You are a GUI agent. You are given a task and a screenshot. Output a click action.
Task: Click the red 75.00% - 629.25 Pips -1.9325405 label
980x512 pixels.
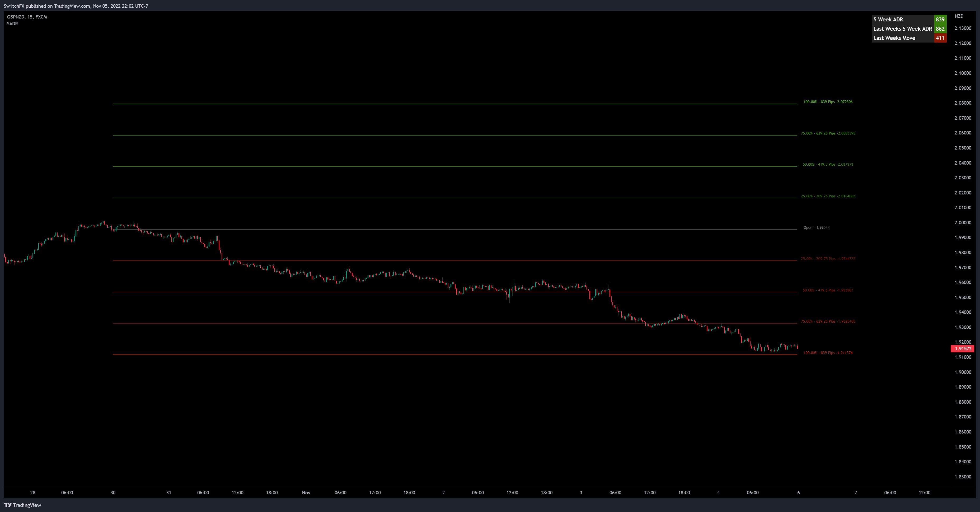pyautogui.click(x=828, y=321)
